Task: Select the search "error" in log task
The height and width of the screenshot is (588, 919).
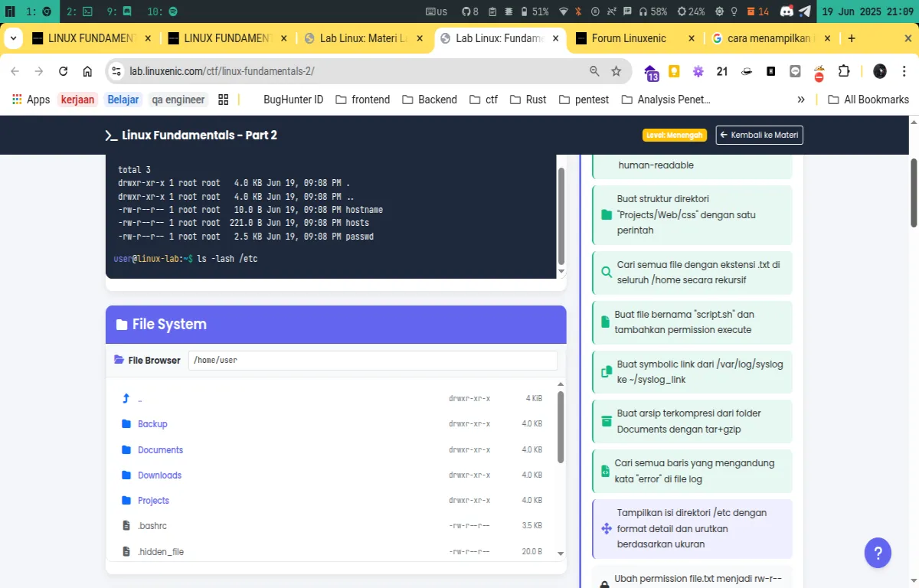Action: 692,471
